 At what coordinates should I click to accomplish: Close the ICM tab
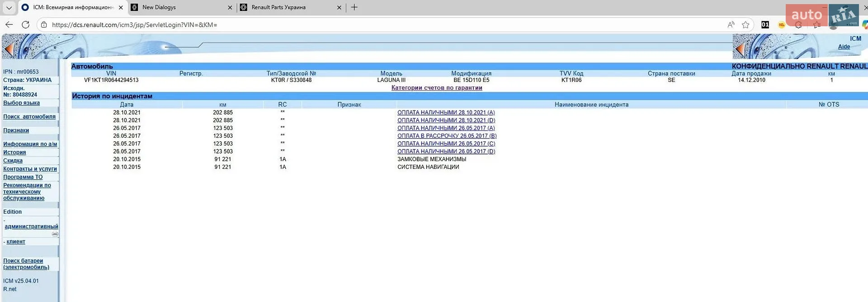(121, 7)
